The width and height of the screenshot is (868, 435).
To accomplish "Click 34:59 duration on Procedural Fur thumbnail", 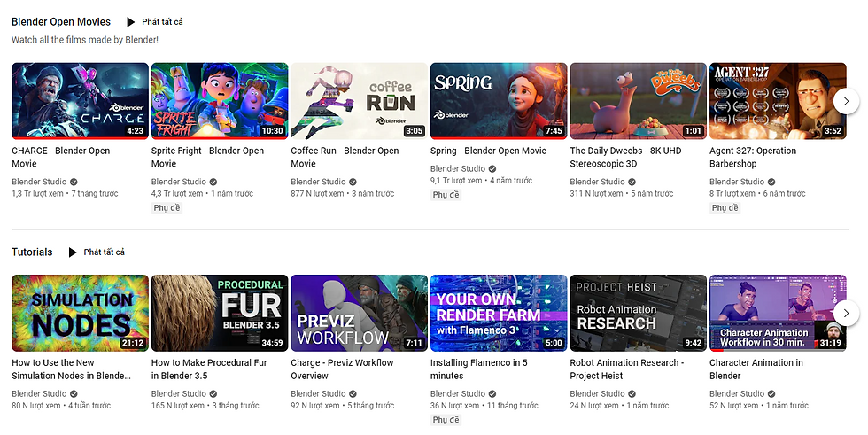I will pyautogui.click(x=272, y=343).
